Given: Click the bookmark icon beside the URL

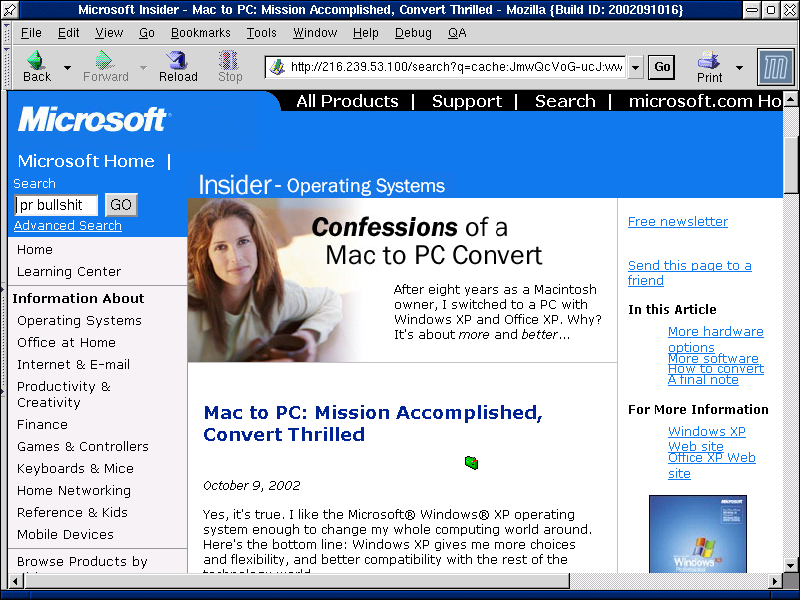Looking at the screenshot, I should tap(277, 67).
